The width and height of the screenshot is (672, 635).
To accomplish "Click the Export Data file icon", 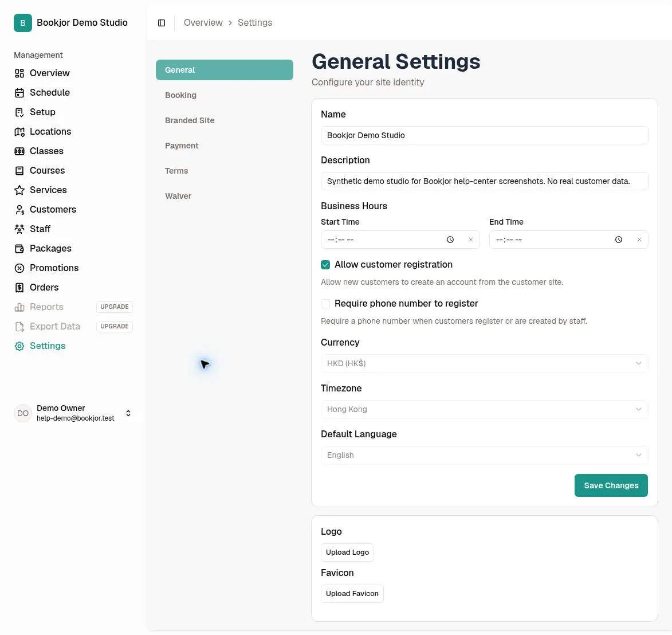I will tap(19, 327).
